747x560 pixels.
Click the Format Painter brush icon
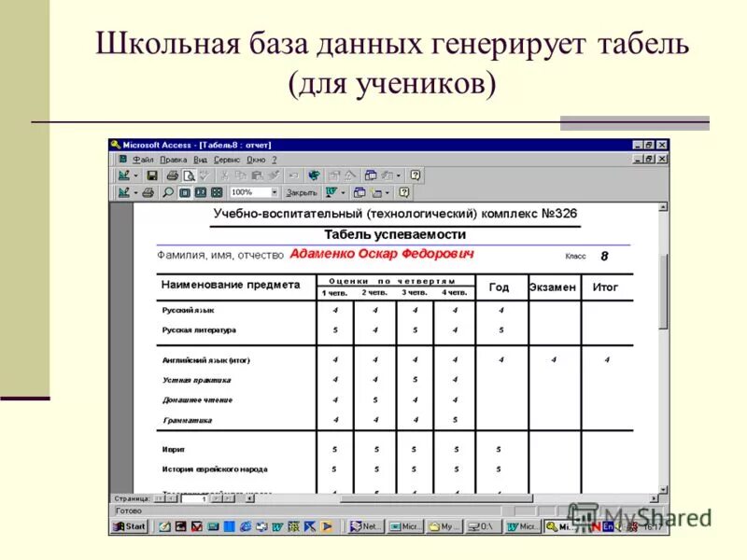pos(274,175)
